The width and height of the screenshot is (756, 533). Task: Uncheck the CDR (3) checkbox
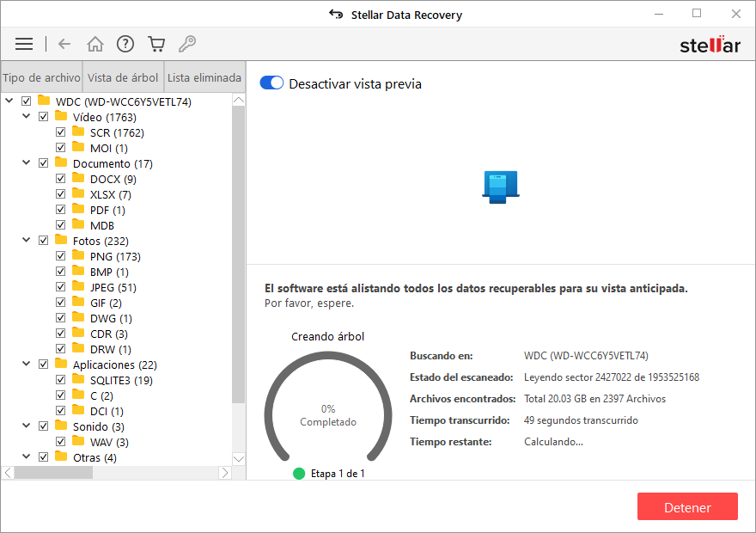click(60, 334)
